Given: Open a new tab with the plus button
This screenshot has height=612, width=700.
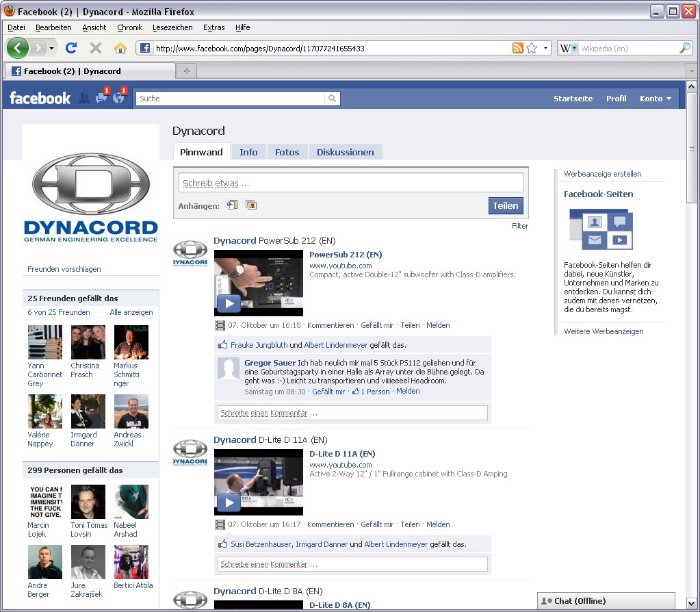Looking at the screenshot, I should coord(187,71).
